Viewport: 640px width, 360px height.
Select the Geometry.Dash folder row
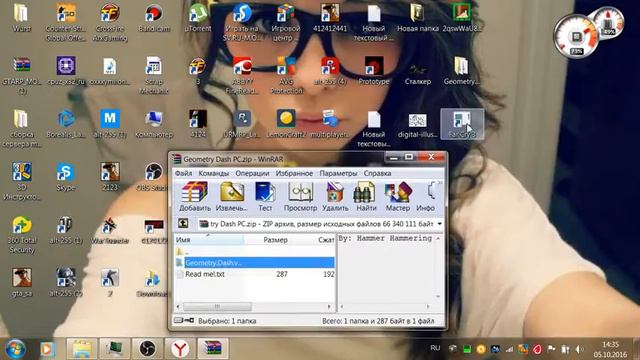pos(255,262)
